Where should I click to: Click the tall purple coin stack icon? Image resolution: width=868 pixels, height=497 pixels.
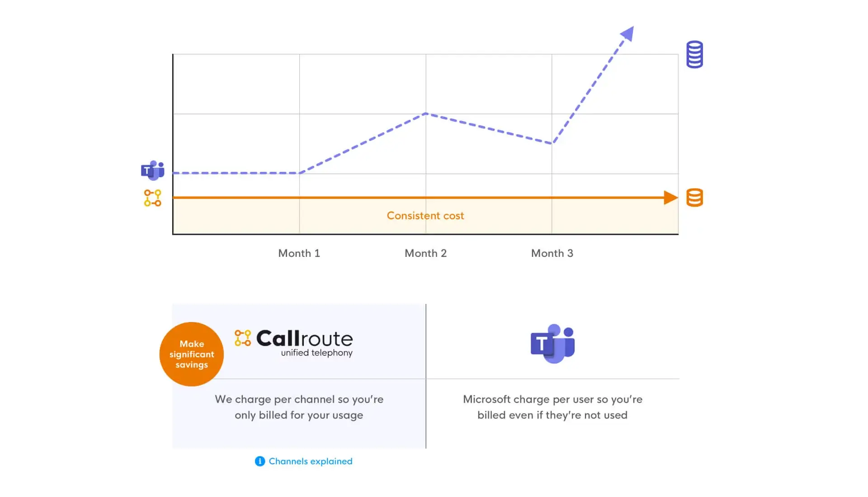pyautogui.click(x=694, y=55)
